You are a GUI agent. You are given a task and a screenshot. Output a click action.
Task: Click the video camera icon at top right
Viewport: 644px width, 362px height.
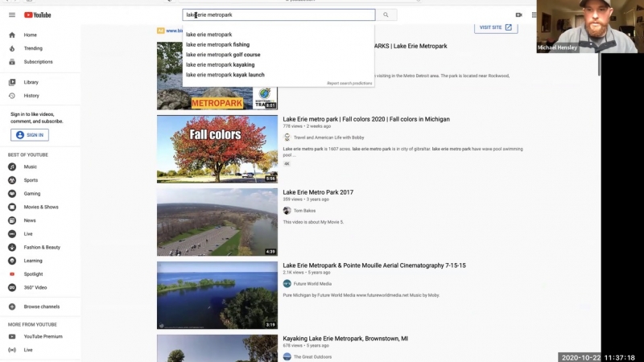(x=518, y=14)
